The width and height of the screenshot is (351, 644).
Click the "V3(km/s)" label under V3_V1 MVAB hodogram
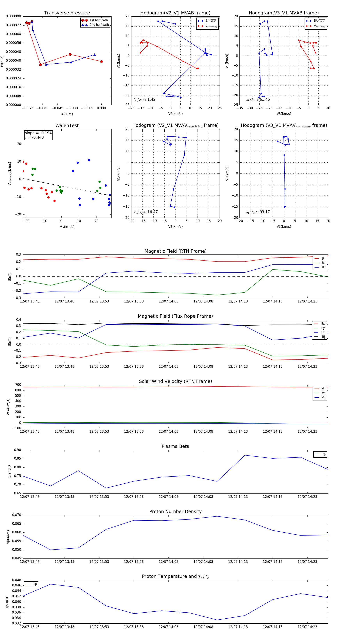click(284, 114)
